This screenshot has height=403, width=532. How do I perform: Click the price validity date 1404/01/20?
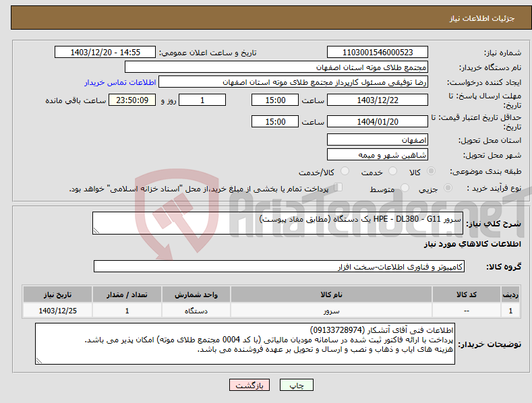(x=378, y=121)
